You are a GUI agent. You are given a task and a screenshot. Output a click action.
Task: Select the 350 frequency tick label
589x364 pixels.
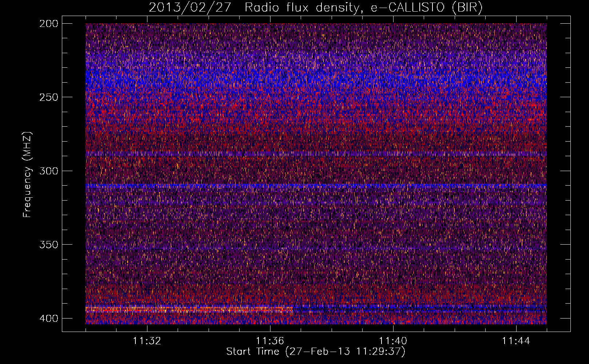[x=48, y=245]
